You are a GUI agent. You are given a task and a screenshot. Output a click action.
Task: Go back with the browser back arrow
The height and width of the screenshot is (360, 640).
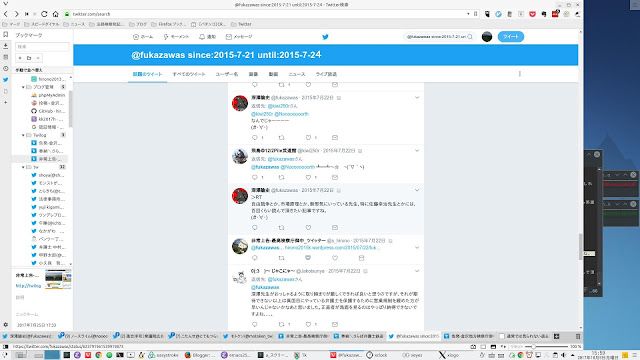pyautogui.click(x=6, y=14)
